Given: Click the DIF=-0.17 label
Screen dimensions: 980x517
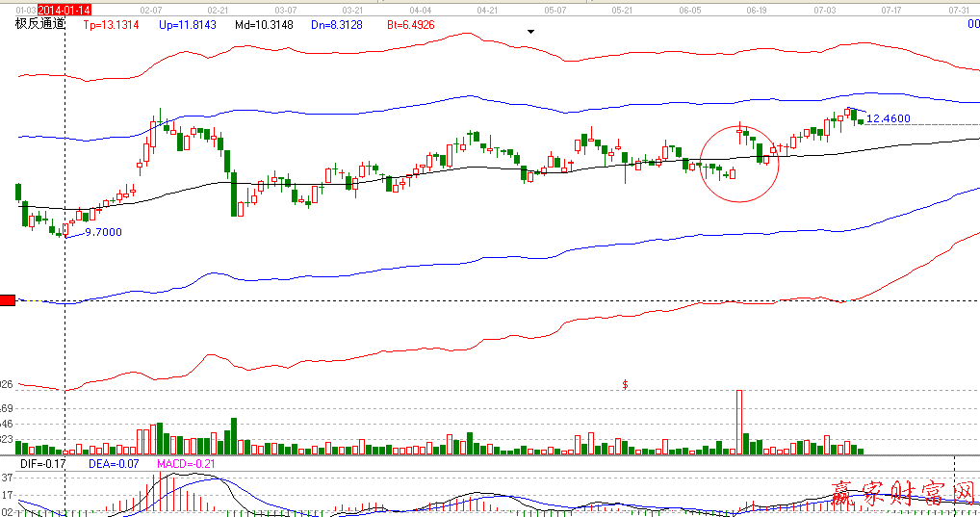Looking at the screenshot, I should pos(42,464).
